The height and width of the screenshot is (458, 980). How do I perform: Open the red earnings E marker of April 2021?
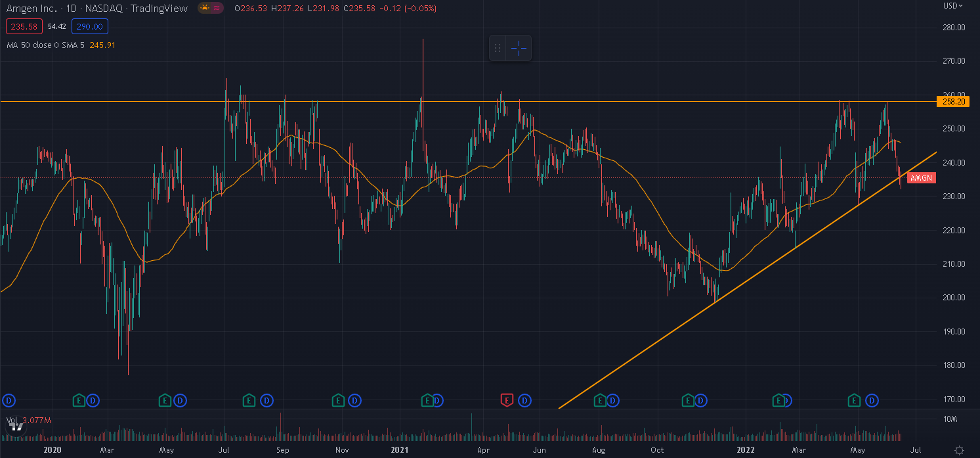pos(507,400)
